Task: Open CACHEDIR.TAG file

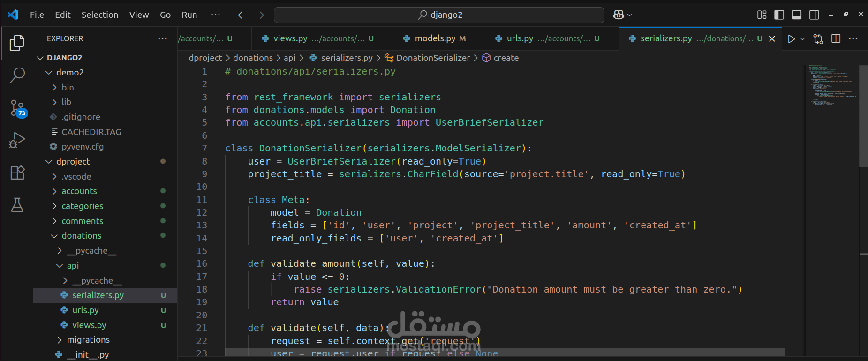Action: 91,132
